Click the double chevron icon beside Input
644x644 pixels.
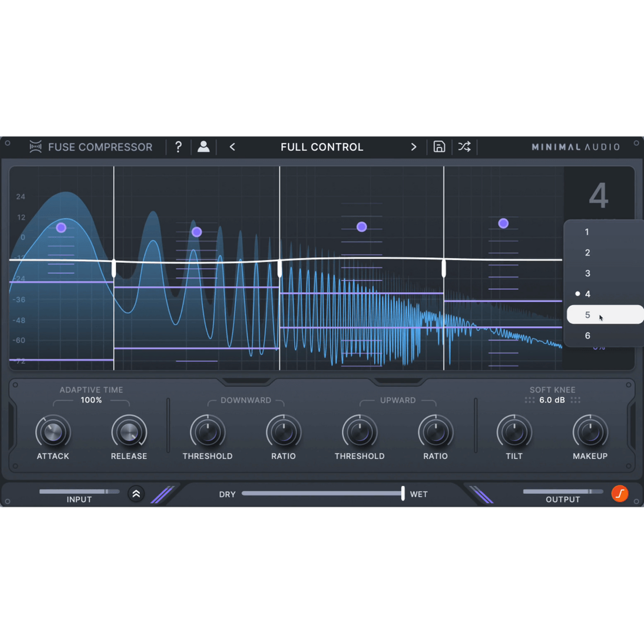click(136, 494)
